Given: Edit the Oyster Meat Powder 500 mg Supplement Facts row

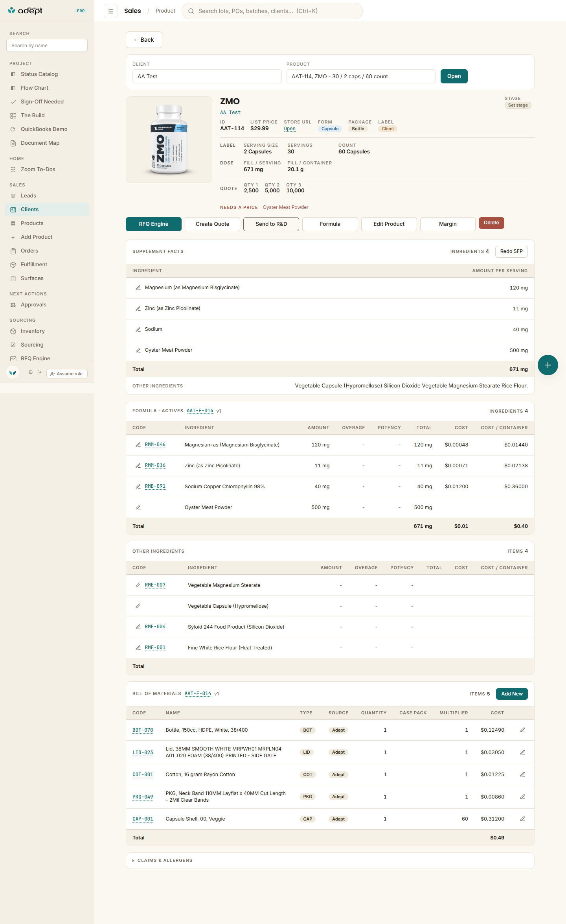Looking at the screenshot, I should tap(138, 350).
